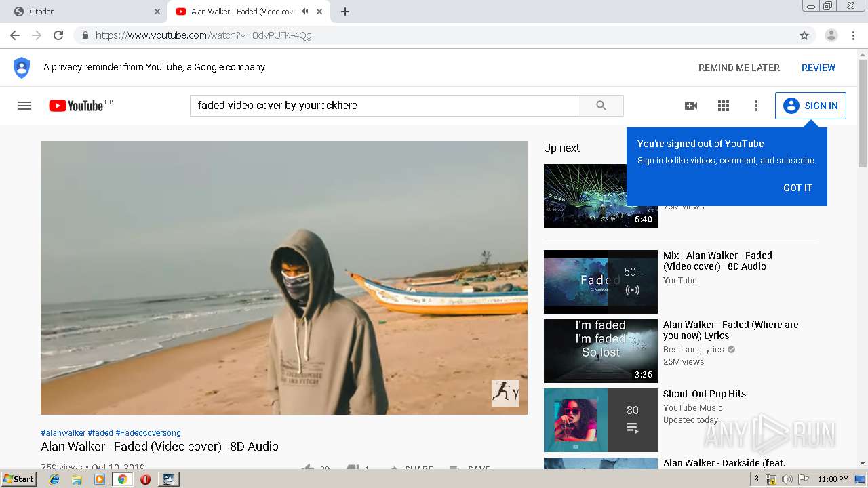Open the Mix 50+ playlist thumbnail
The height and width of the screenshot is (488, 868).
601,282
